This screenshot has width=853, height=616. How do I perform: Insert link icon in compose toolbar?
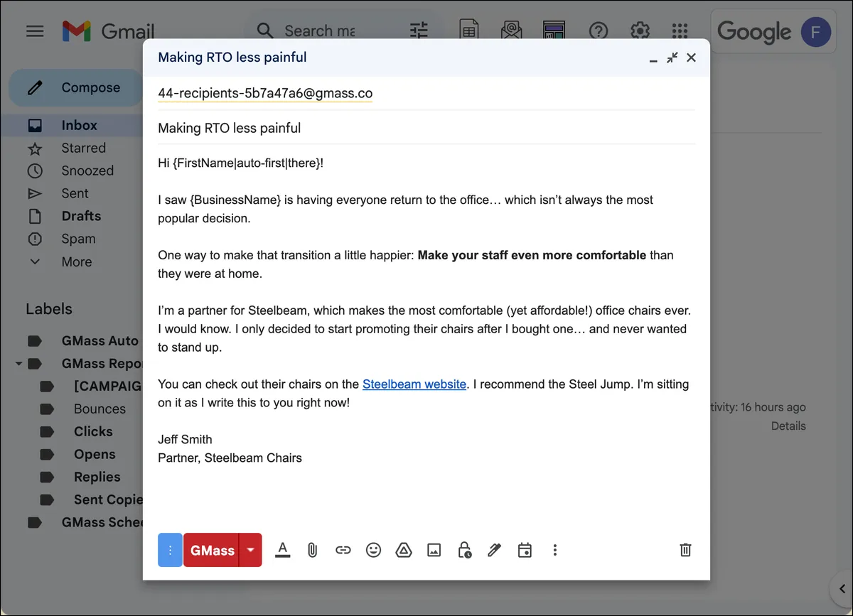click(343, 550)
